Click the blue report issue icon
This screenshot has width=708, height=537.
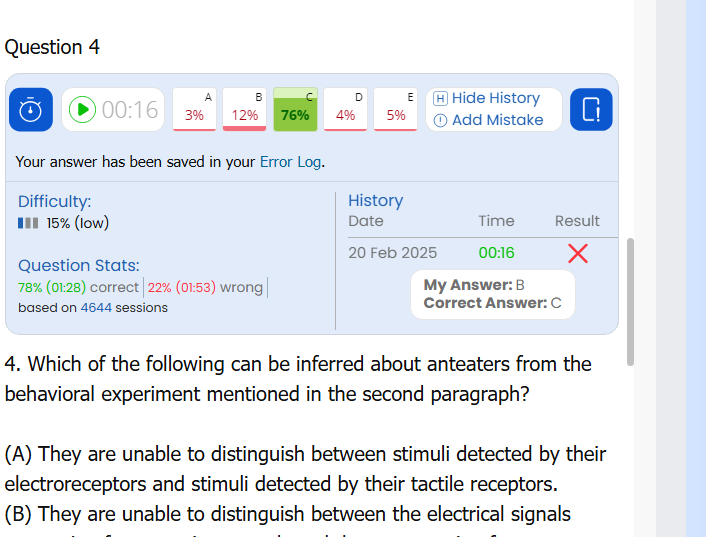591,109
